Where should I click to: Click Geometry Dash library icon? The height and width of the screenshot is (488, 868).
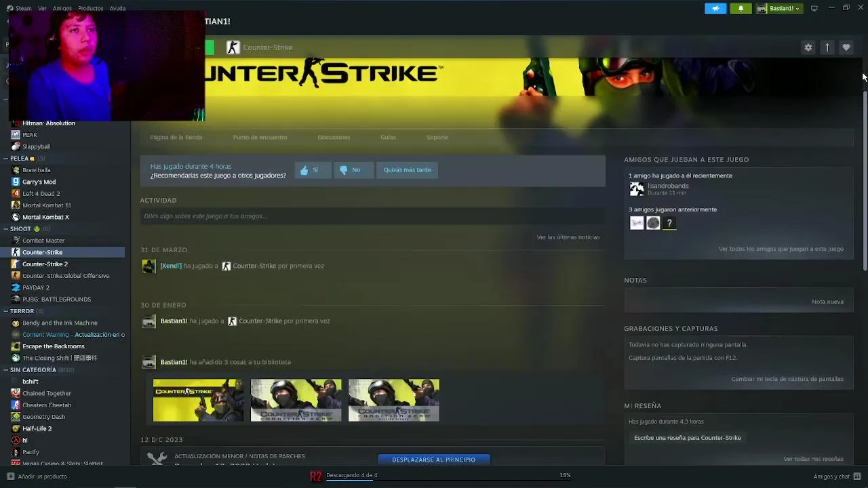(16, 417)
